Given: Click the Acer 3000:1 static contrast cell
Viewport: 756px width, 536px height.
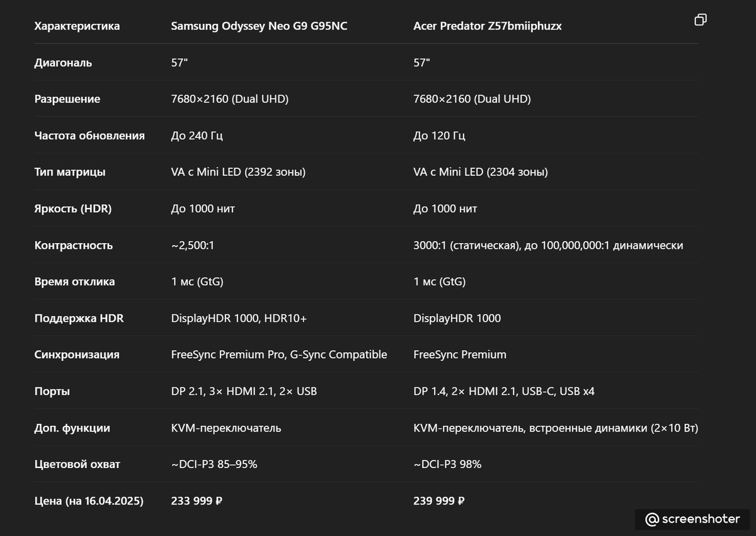Looking at the screenshot, I should pyautogui.click(x=548, y=245).
